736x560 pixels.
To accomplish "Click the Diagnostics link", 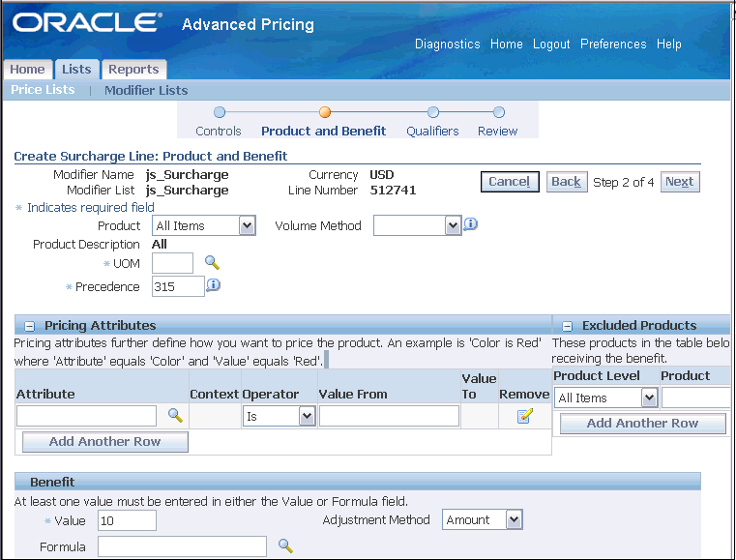I will tap(448, 44).
